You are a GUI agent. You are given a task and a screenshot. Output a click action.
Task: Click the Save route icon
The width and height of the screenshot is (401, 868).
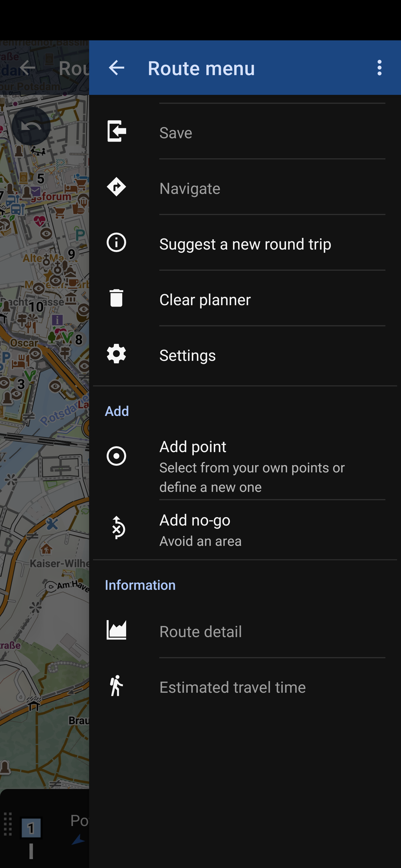116,131
